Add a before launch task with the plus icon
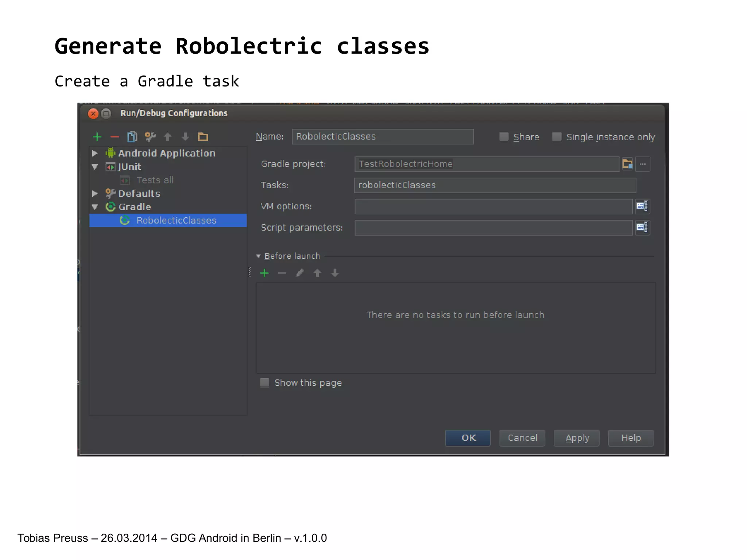This screenshot has width=747, height=560. (x=264, y=273)
